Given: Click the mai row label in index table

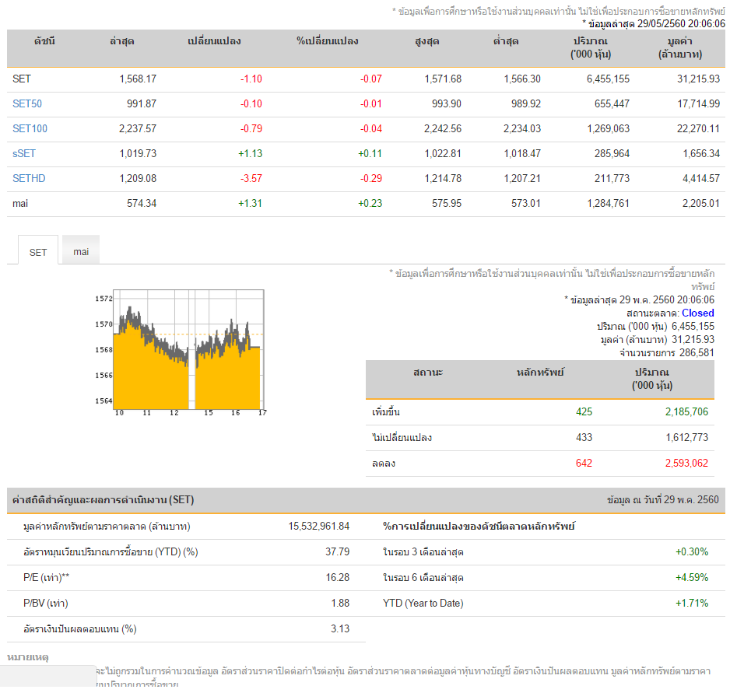Looking at the screenshot, I should point(20,204).
